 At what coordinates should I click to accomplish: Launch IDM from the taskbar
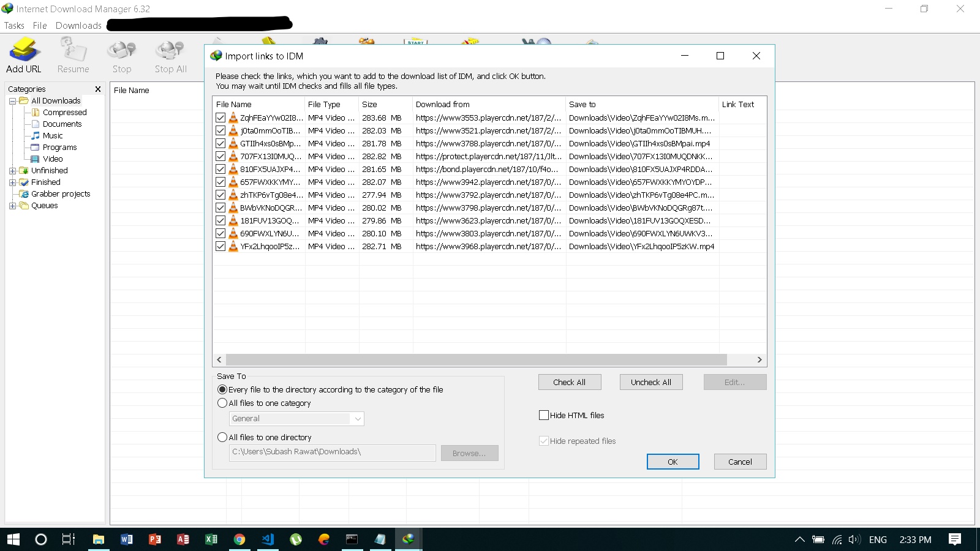pyautogui.click(x=408, y=539)
